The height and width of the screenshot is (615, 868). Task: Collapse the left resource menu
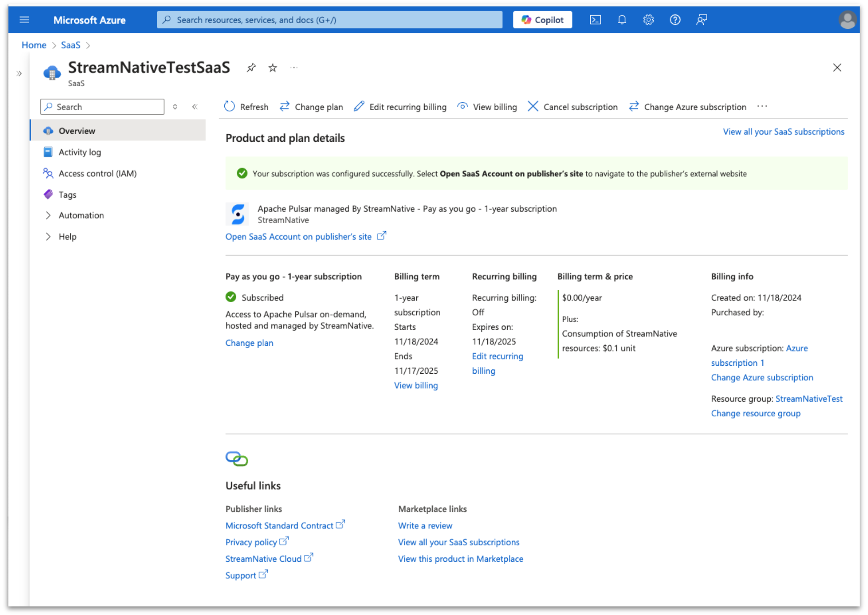[x=195, y=107]
